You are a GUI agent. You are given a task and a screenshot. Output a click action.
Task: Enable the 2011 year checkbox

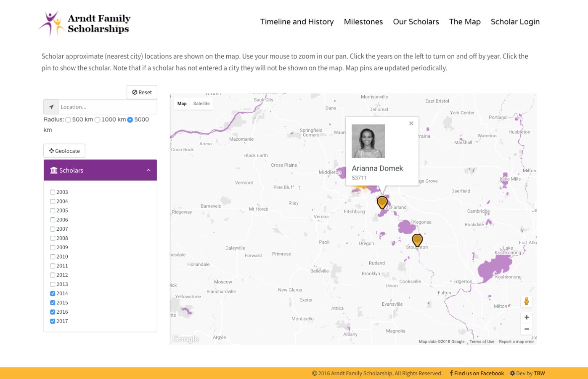(53, 266)
